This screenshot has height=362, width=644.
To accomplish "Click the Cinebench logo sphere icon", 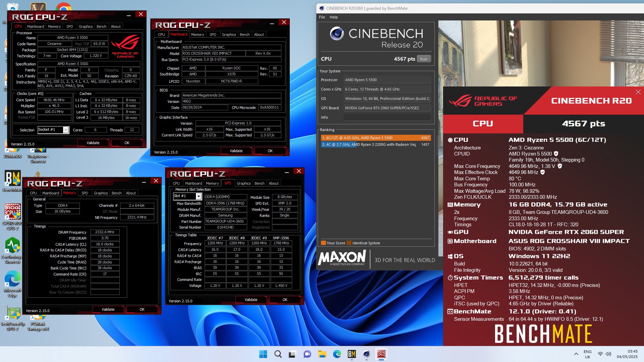I will [337, 33].
